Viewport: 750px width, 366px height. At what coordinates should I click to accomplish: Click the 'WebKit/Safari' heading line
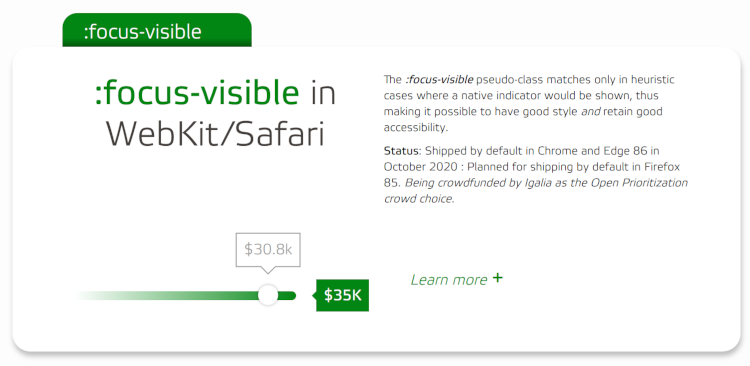tap(215, 133)
